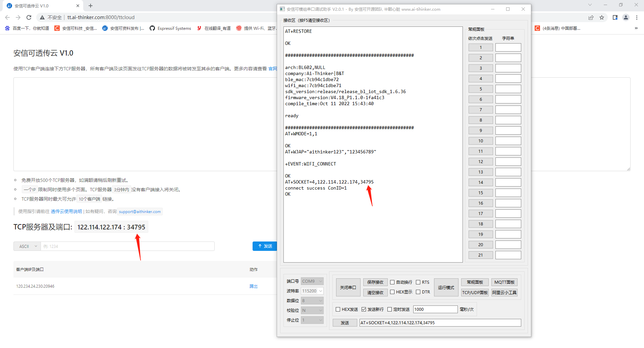Enable DTR checkbox
644x348 pixels.
[x=418, y=292]
